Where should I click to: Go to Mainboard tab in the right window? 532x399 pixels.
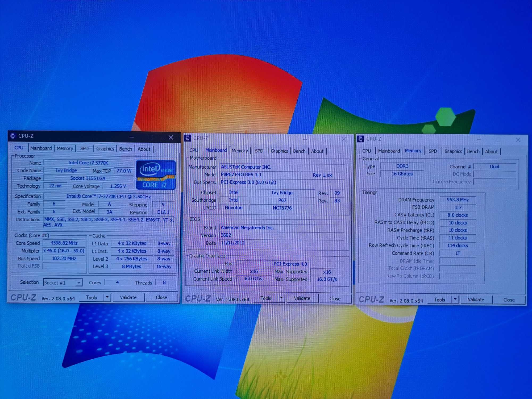click(x=389, y=151)
